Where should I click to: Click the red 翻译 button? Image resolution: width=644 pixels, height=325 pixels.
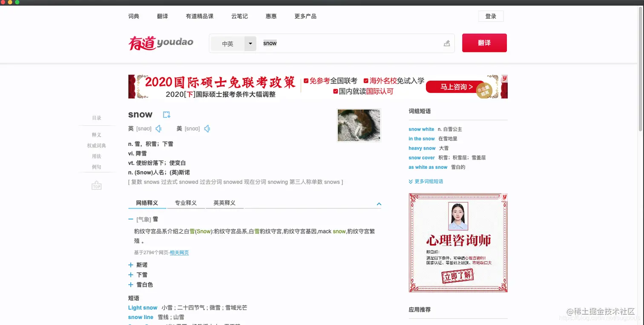484,43
